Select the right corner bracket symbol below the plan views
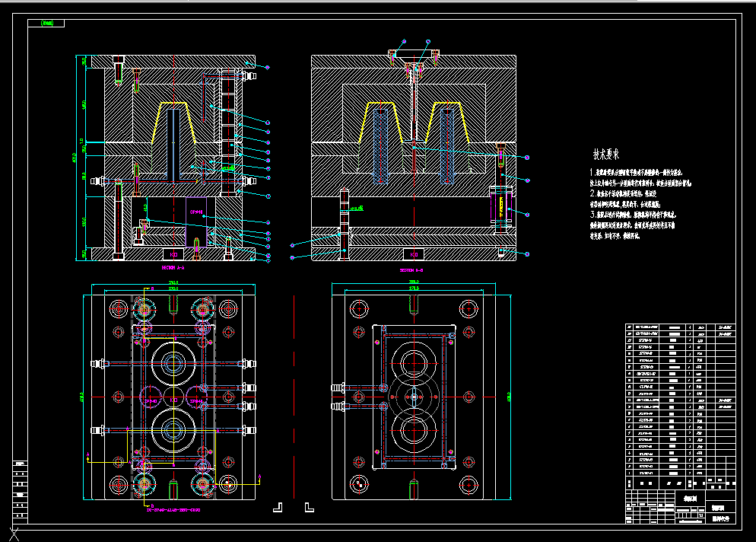756x542 pixels. coord(310,507)
